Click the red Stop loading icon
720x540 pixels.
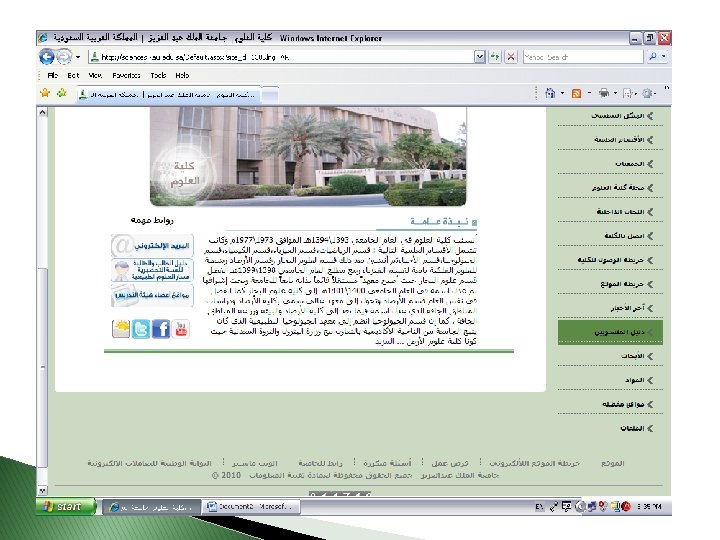coord(511,57)
